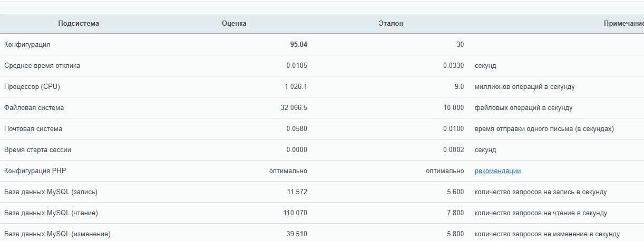Click the Подсистема column header
This screenshot has height=241, width=644.
point(79,24)
